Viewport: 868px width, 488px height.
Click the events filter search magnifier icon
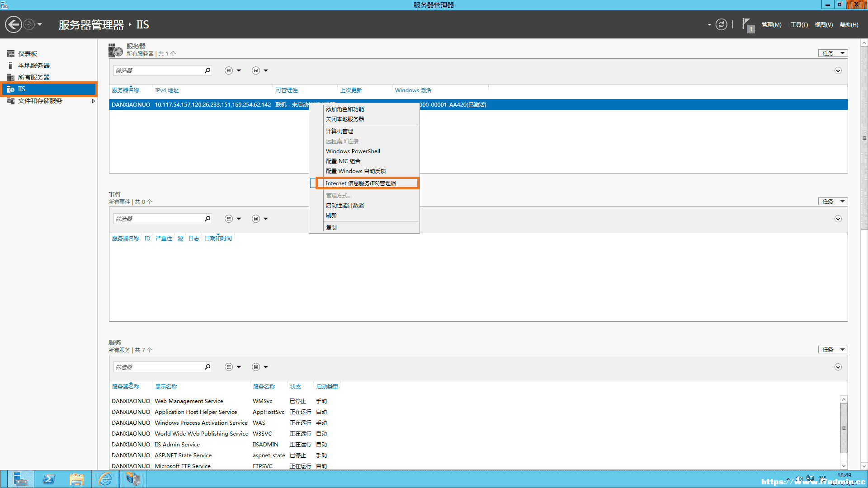click(208, 219)
